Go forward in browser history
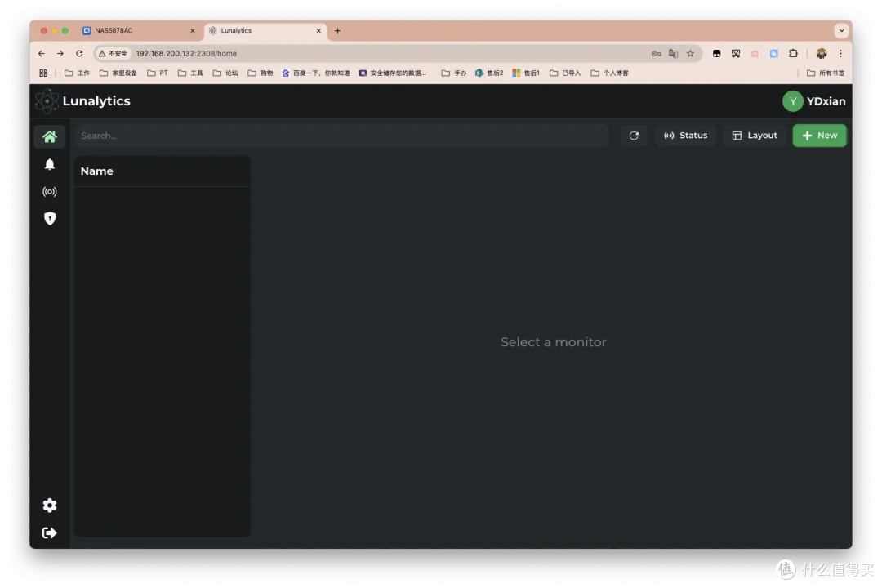The height and width of the screenshot is (588, 882). point(60,53)
